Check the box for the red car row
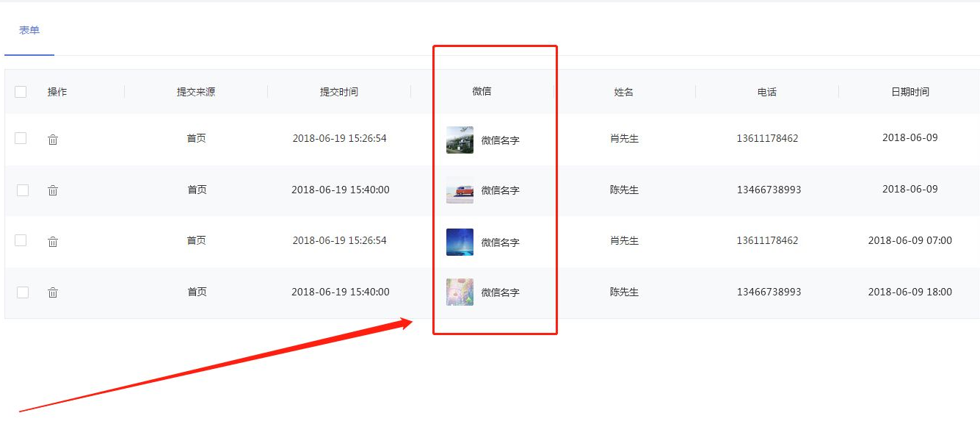This screenshot has width=980, height=424. coord(23,190)
